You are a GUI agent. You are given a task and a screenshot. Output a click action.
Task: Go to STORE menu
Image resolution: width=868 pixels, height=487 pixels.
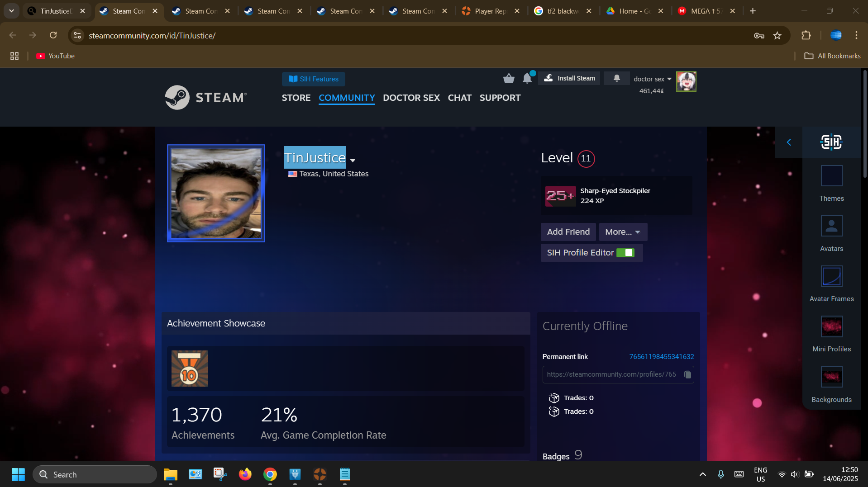coord(296,98)
